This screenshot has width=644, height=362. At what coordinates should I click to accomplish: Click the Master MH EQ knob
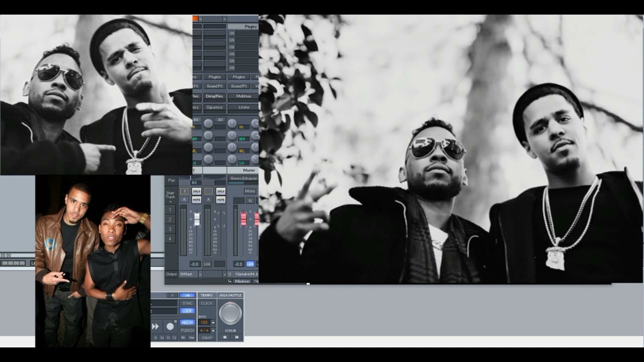(232, 135)
